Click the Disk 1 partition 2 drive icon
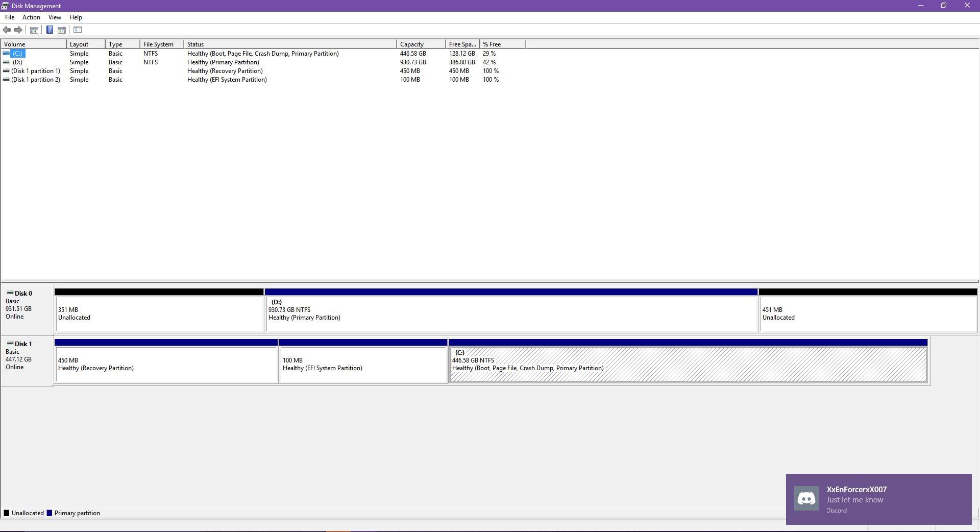 (6, 80)
